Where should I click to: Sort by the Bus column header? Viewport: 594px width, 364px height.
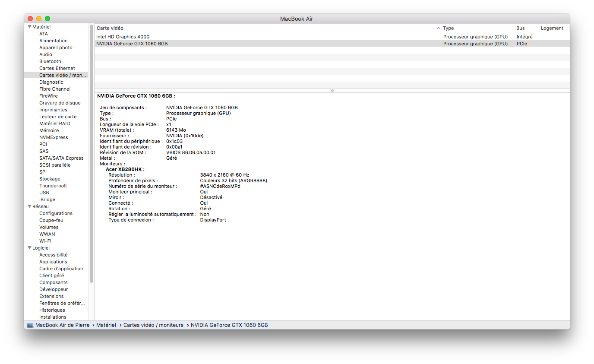527,28
